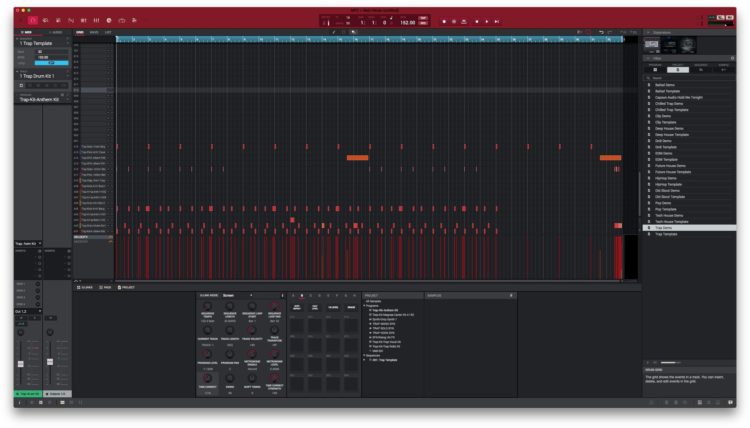
Task: Open the three-fader channel mixer icon in toolbar
Action: point(96,21)
